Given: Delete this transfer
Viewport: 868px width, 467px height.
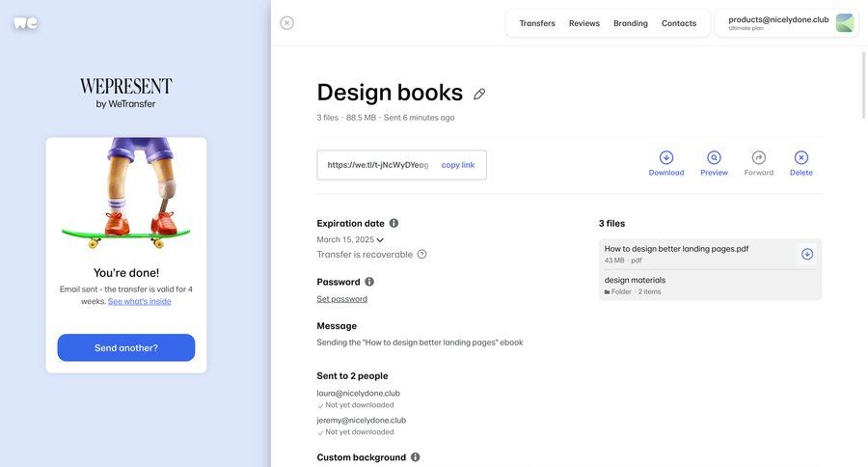Looking at the screenshot, I should pos(801,163).
